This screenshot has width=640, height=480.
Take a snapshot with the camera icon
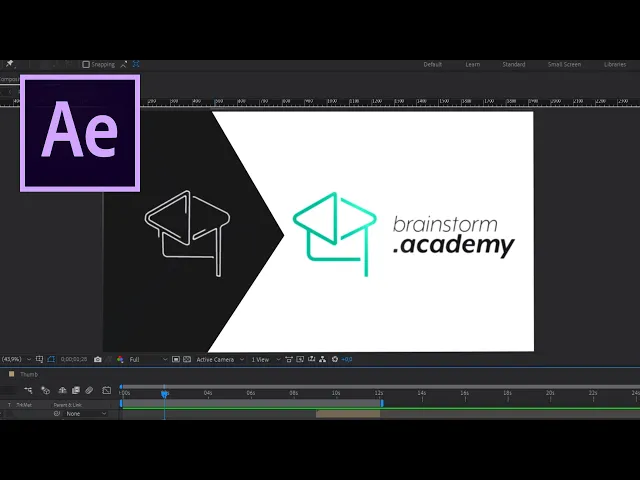98,359
